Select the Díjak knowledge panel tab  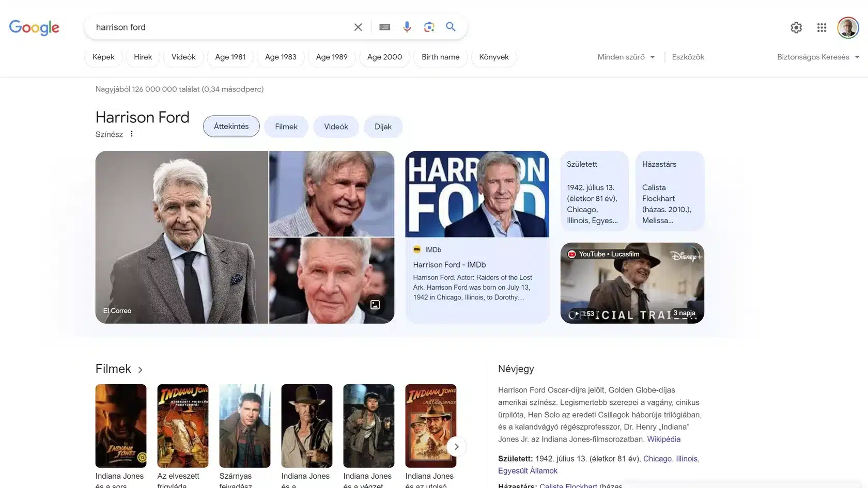(383, 126)
